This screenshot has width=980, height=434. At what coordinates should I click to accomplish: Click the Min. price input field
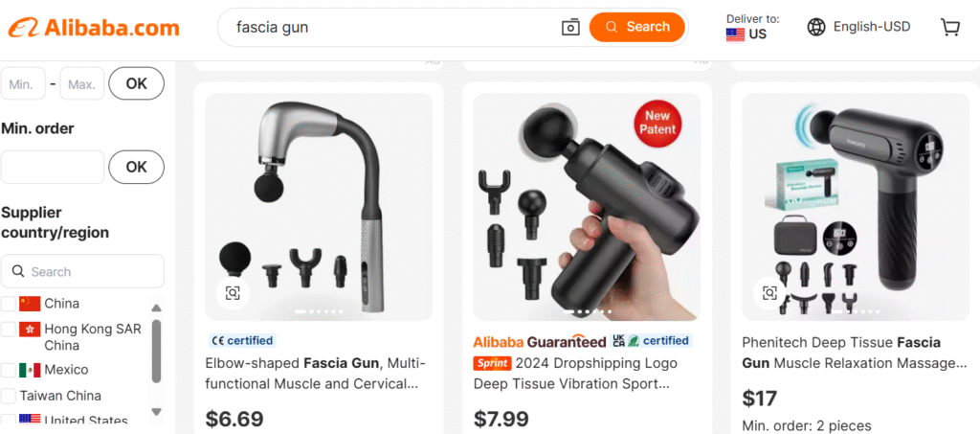coord(23,83)
